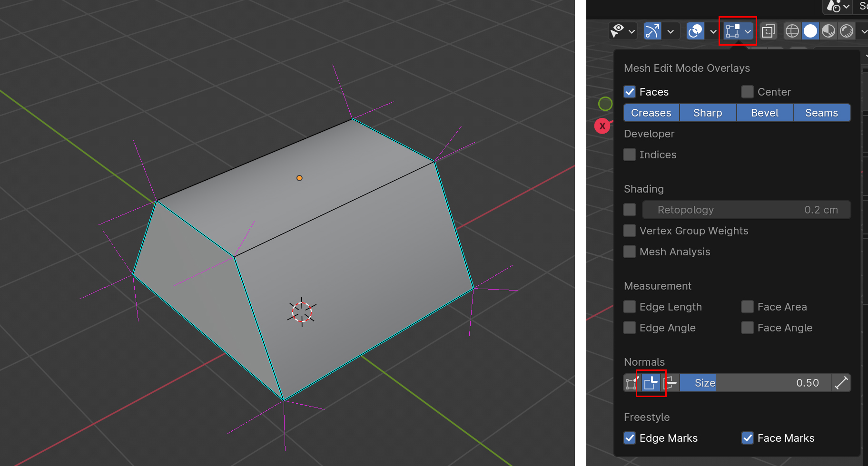Viewport: 868px width, 466px height.
Task: Open the overlays dropdown arrow beside circles icon
Action: coord(713,31)
